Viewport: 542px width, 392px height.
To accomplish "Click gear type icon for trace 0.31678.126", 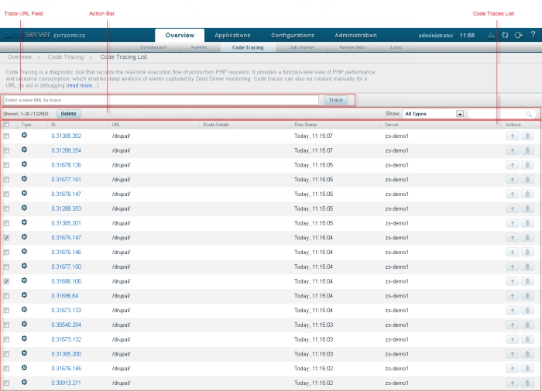I will point(24,164).
